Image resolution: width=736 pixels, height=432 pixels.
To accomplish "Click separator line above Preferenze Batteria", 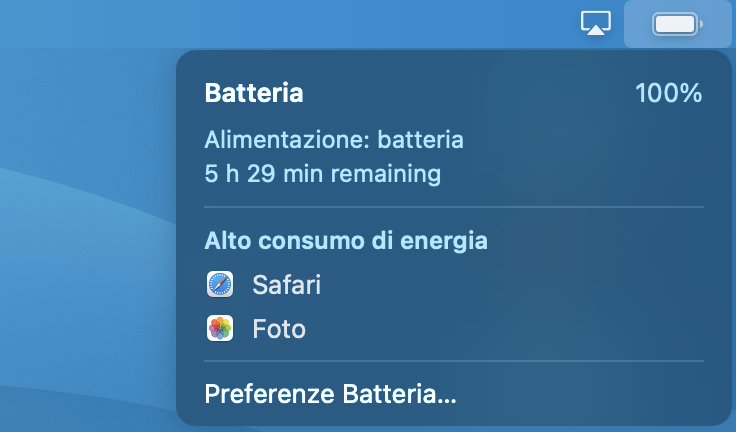I will (454, 361).
